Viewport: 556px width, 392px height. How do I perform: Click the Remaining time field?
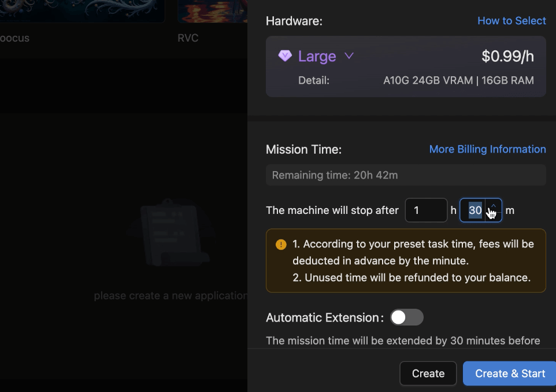point(406,175)
